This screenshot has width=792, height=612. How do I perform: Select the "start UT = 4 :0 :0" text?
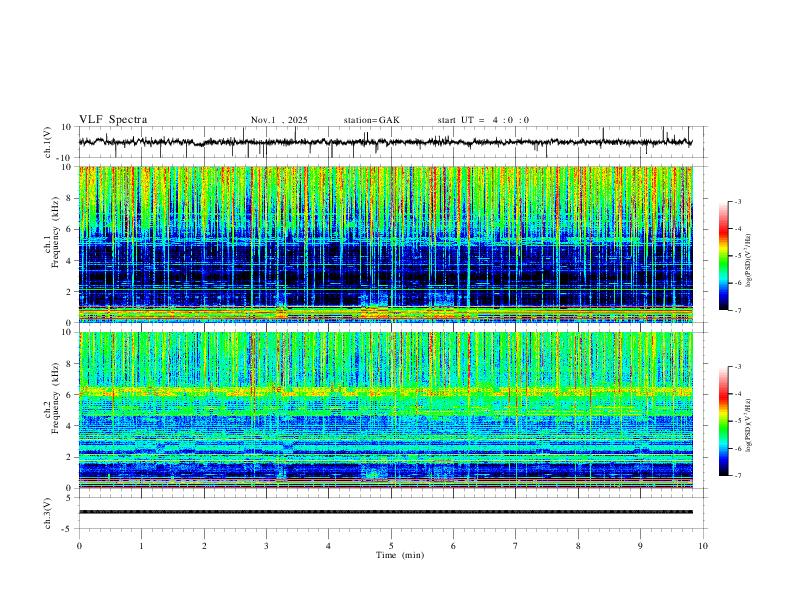(483, 120)
